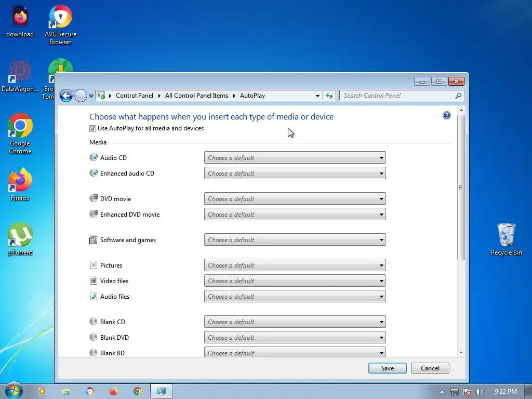Launch Windows Media Player from taskbar
This screenshot has height=399, width=532.
42,391
